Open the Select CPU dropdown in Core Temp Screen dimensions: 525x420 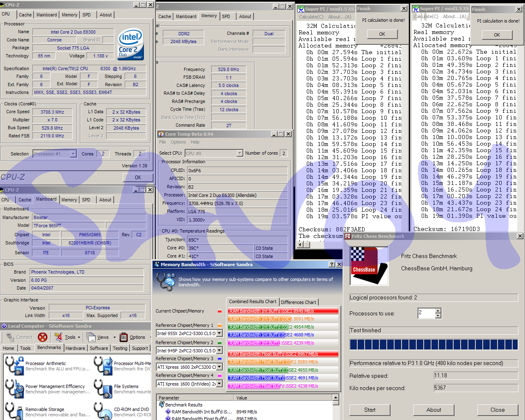pyautogui.click(x=240, y=153)
